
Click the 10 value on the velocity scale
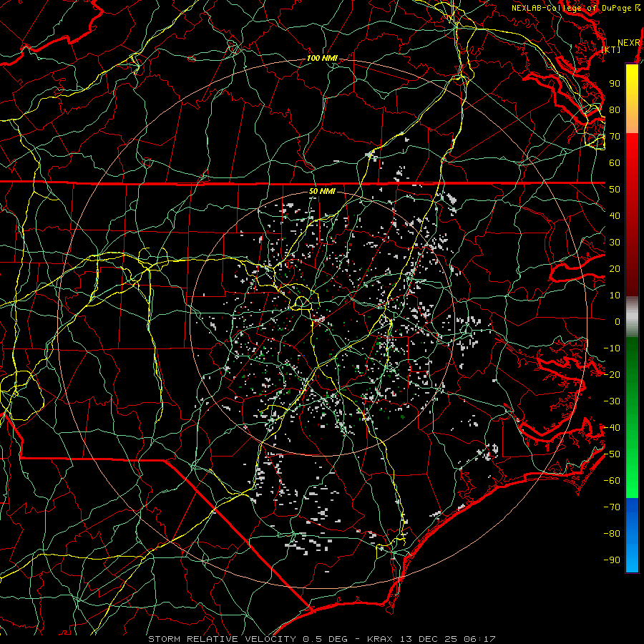pyautogui.click(x=615, y=296)
